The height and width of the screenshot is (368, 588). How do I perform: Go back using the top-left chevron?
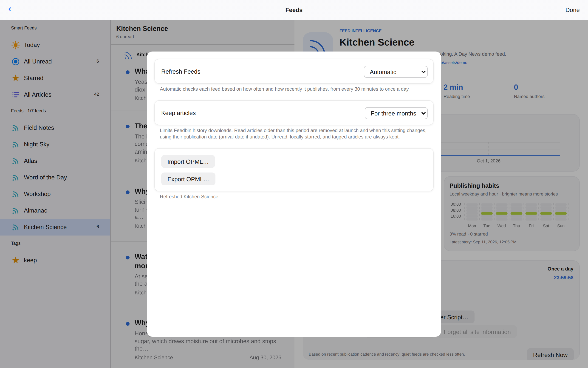(x=10, y=9)
